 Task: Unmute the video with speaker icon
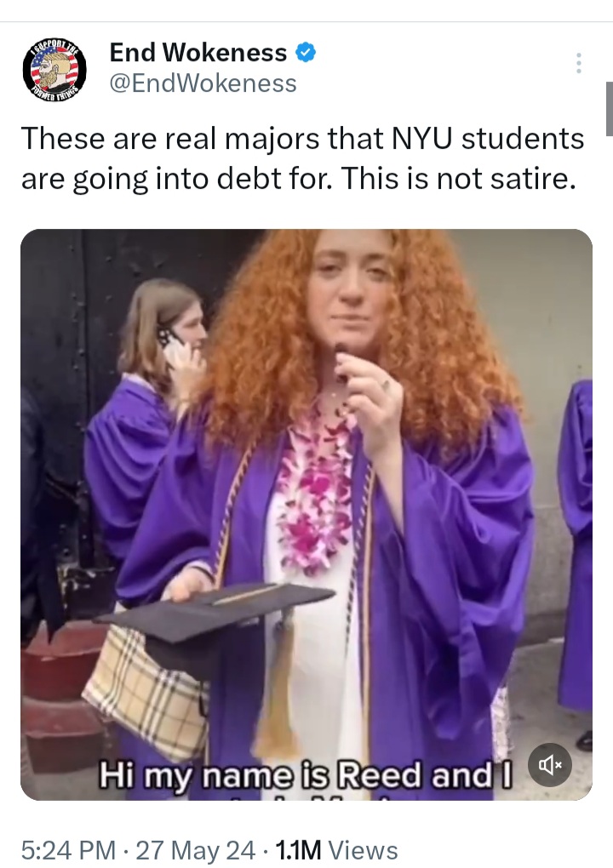click(x=550, y=765)
